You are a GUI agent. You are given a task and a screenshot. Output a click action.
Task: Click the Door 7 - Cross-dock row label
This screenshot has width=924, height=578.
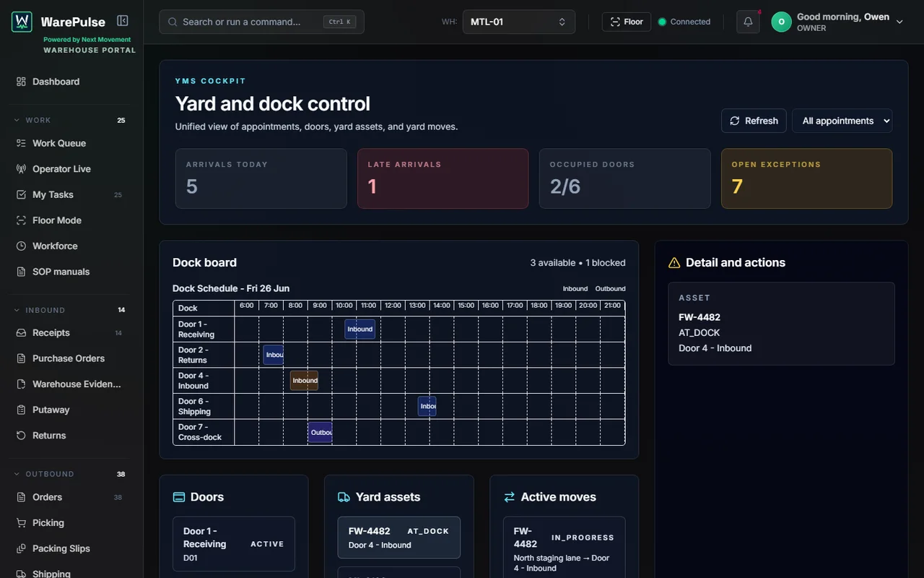pos(200,432)
